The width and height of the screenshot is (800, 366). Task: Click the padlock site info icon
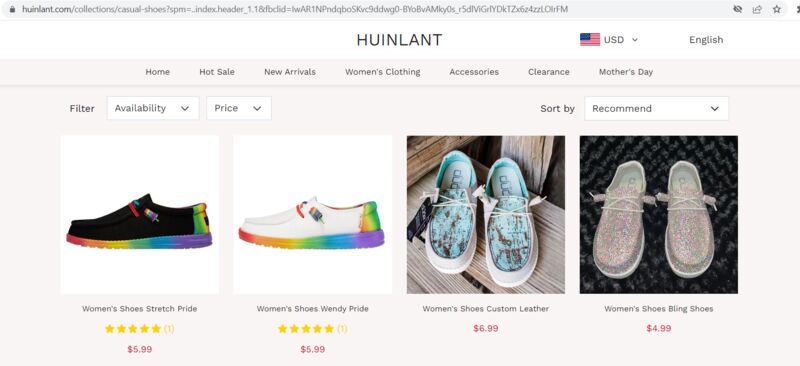click(12, 9)
